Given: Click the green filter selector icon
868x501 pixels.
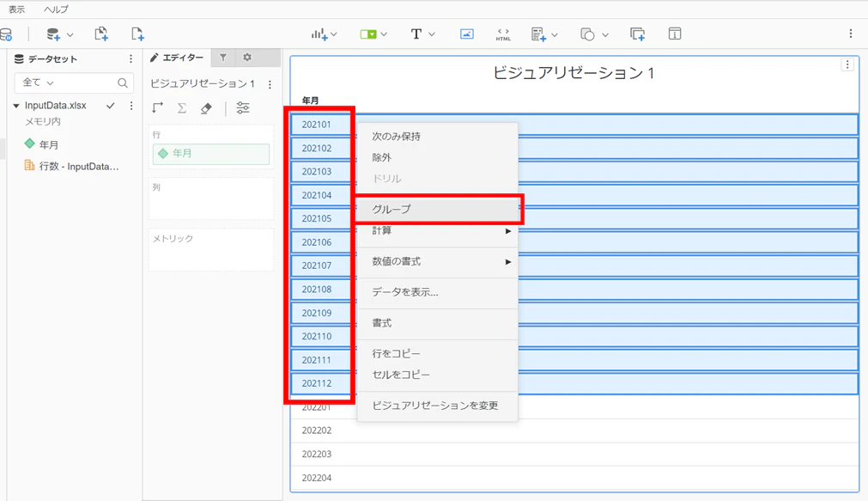Looking at the screenshot, I should click(368, 34).
